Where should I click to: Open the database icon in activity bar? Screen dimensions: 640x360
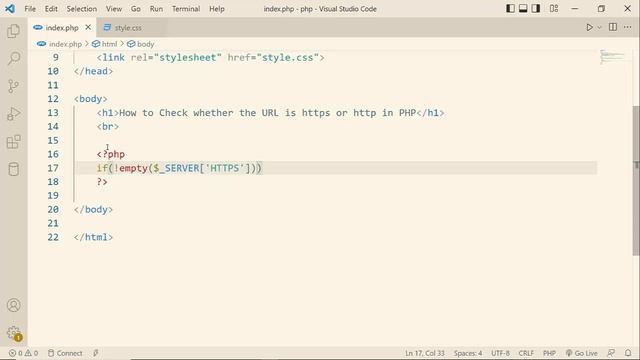point(13,169)
